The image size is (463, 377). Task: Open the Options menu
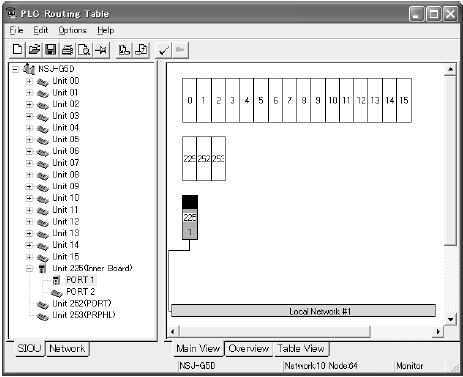point(72,30)
